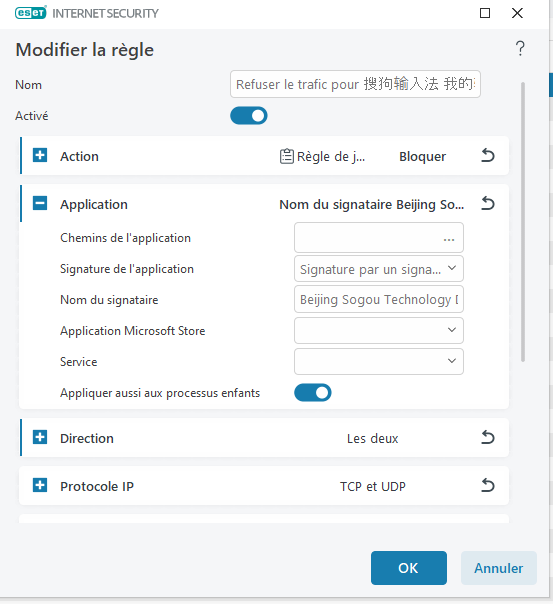
Task: Reset the Application section with undo arrow
Action: [x=488, y=204]
